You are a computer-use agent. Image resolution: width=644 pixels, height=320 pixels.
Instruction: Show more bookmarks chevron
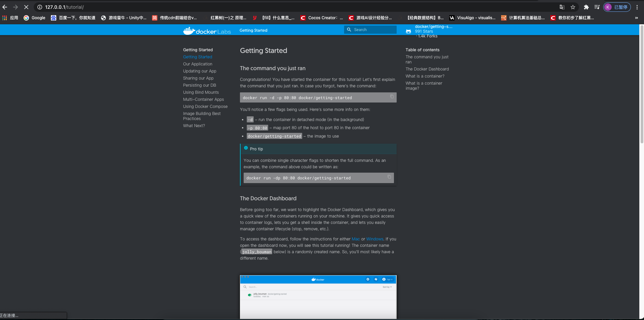(636, 18)
